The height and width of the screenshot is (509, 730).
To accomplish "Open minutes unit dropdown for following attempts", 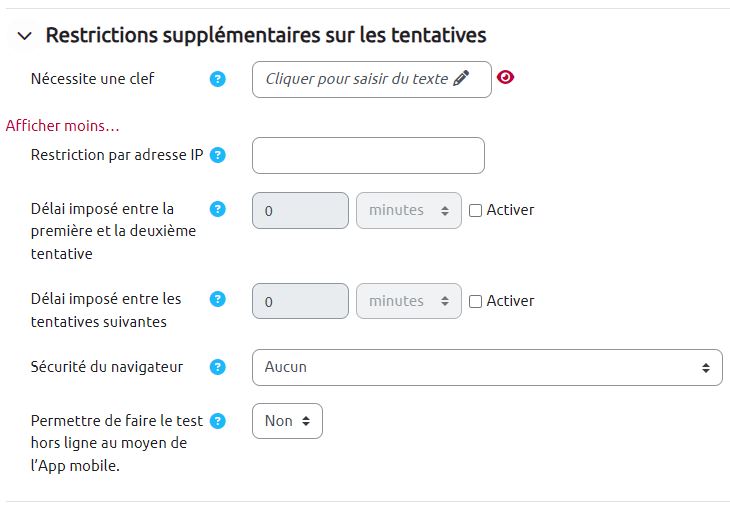I will [409, 301].
